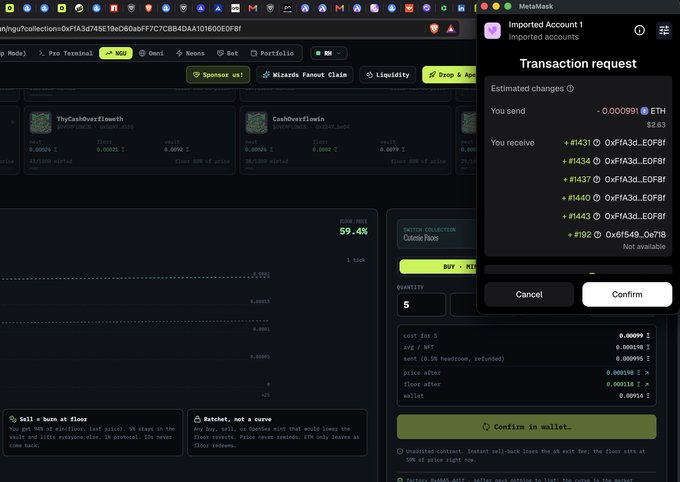Screen dimensions: 680x482
Task: Click the Imported Account 1 avatar
Action: click(493, 31)
